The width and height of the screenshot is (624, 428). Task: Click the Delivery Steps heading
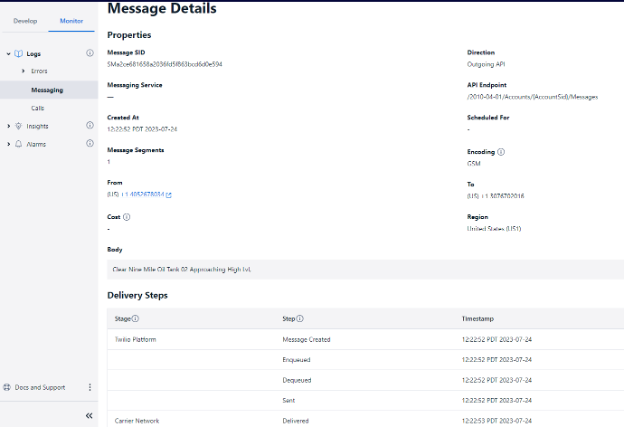(x=137, y=295)
